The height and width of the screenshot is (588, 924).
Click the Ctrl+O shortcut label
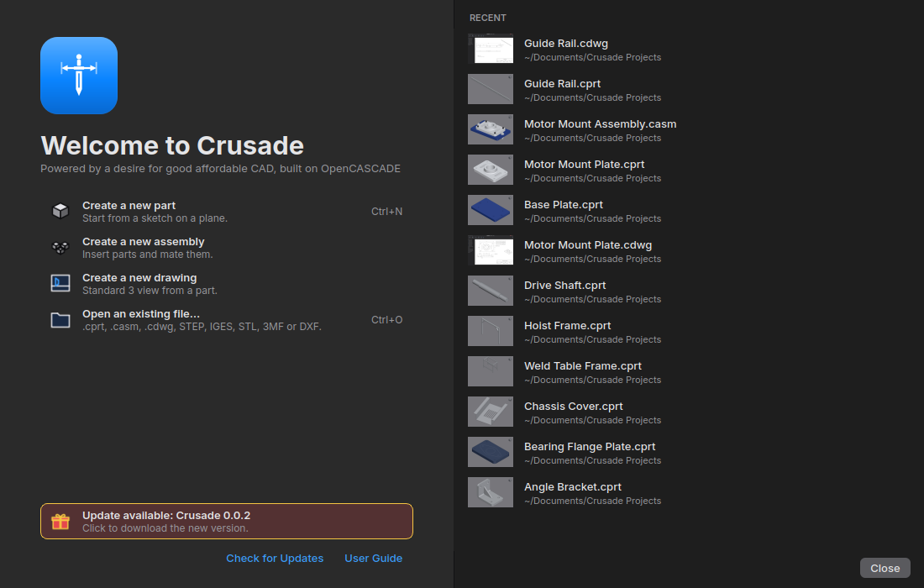pos(387,320)
